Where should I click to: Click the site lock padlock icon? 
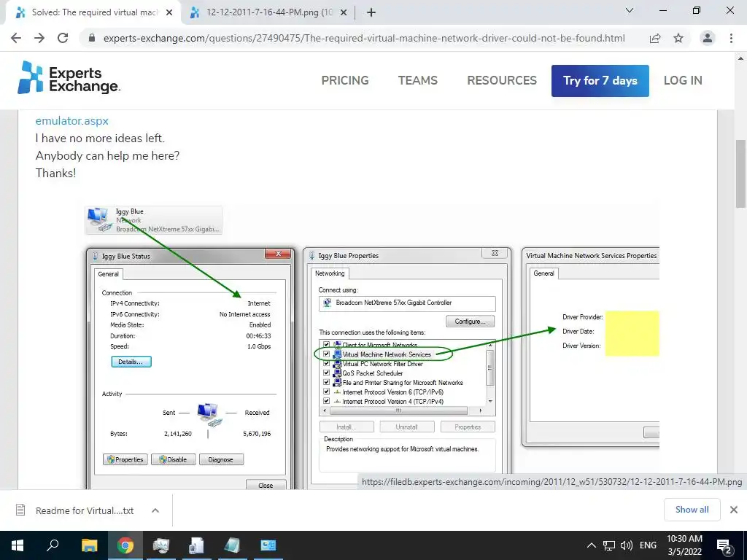(92, 38)
